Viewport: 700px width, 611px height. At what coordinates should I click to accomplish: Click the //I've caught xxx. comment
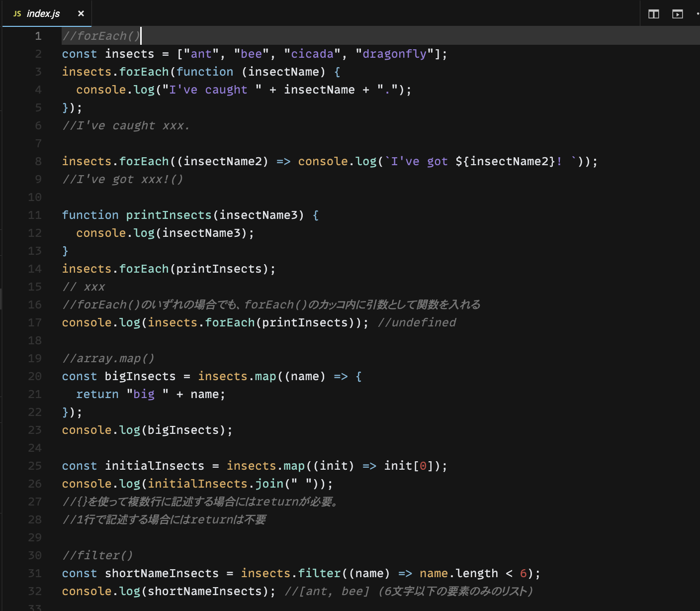click(126, 125)
